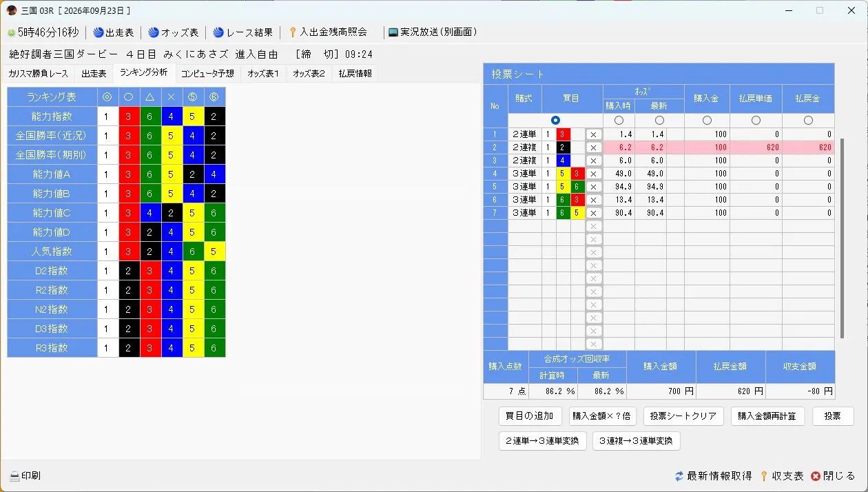
Task: Click R3指数 row label
Action: click(x=52, y=348)
